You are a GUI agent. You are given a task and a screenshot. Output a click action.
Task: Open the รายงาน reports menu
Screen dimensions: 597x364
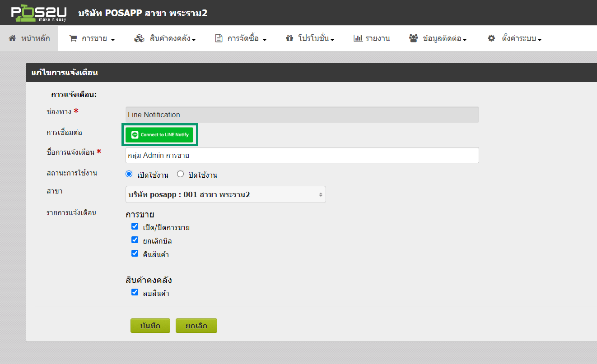pos(372,38)
